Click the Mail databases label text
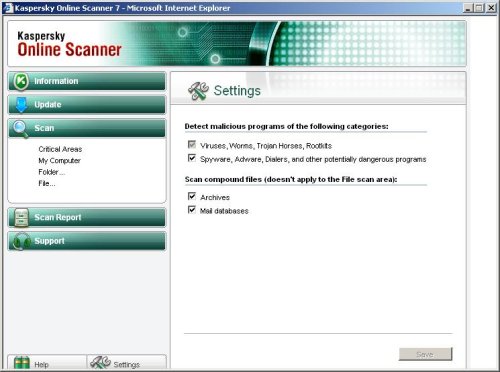 tap(224, 211)
